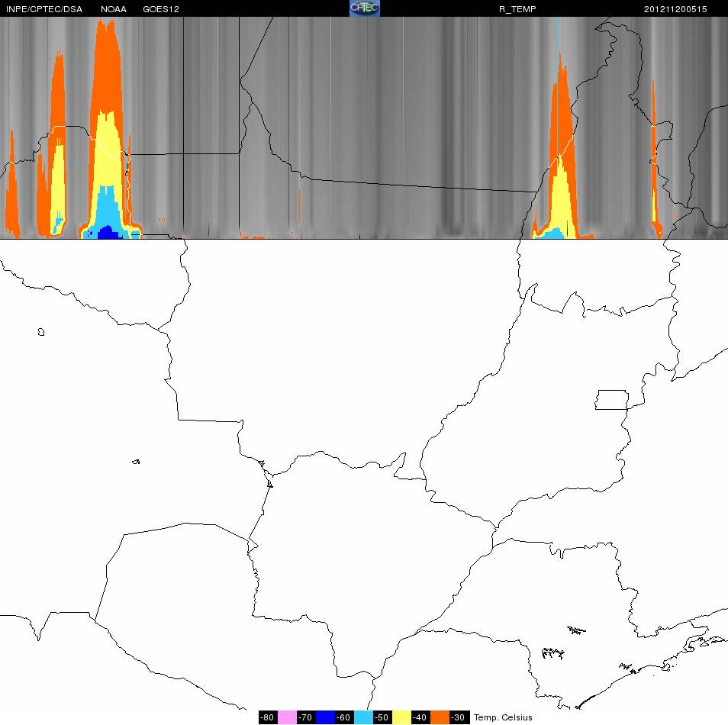The width and height of the screenshot is (728, 725).
Task: Click the CPTEC logo in header
Action: click(365, 8)
